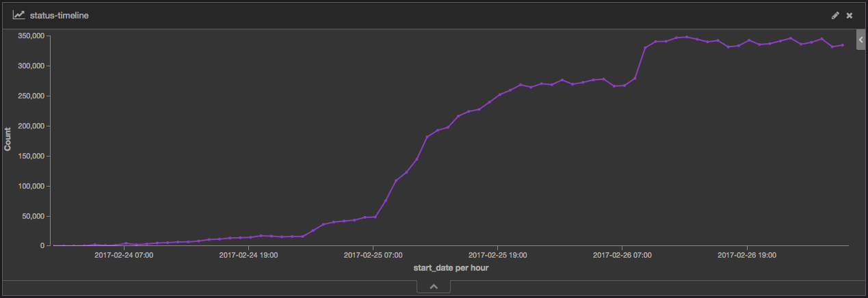868x298 pixels.
Task: Click the 200,000 y-axis label
Action: pos(31,126)
